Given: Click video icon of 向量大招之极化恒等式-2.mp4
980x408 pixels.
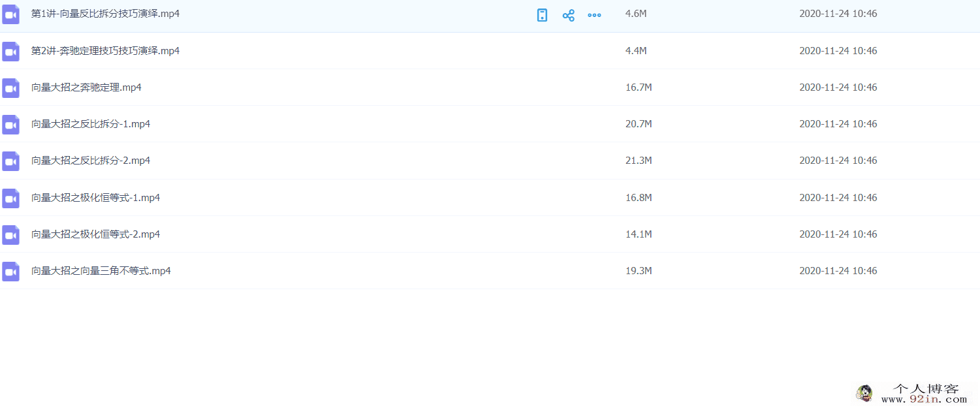Looking at the screenshot, I should point(11,234).
